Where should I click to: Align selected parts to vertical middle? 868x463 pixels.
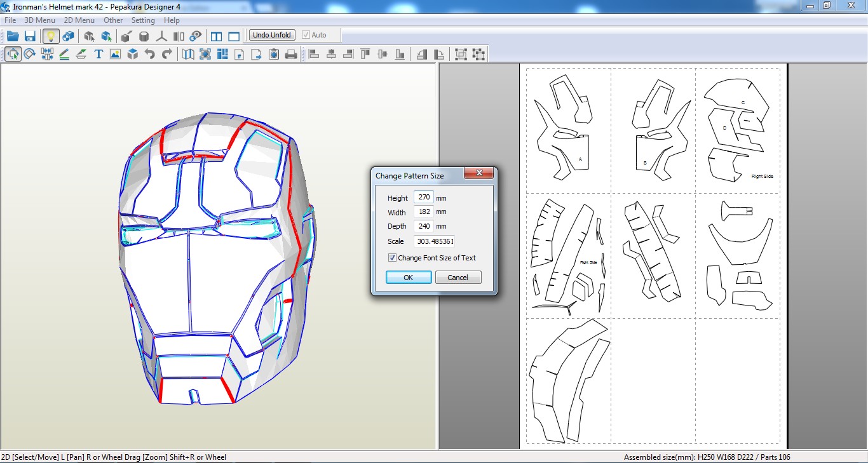tap(383, 54)
